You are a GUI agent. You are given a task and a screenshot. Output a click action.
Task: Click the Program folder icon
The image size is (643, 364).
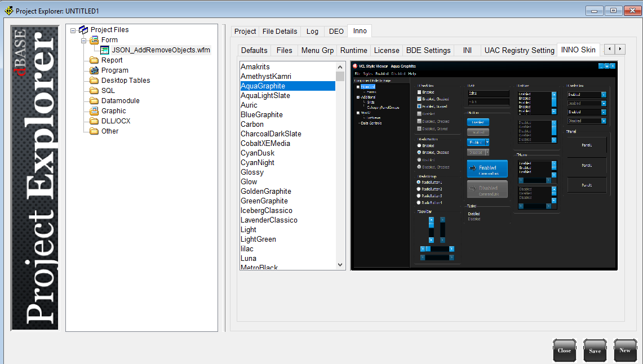(94, 70)
